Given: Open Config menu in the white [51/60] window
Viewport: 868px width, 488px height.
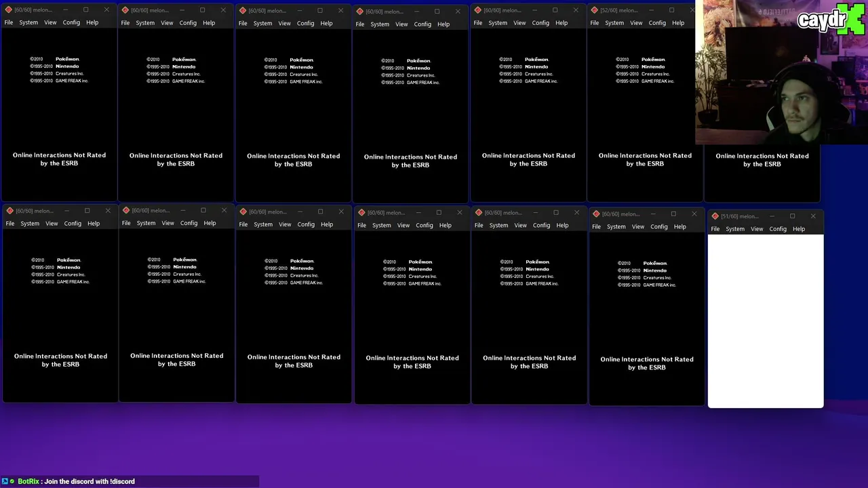Looking at the screenshot, I should [x=778, y=229].
